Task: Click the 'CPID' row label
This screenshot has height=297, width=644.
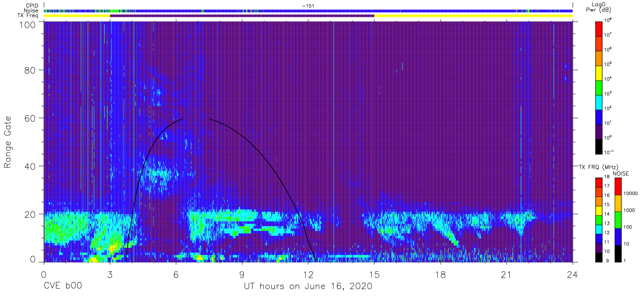Action: pyautogui.click(x=31, y=5)
